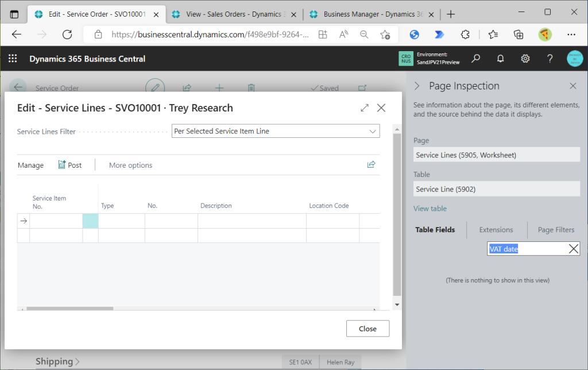The width and height of the screenshot is (588, 370).
Task: Open the Favorites list icon
Action: (493, 34)
